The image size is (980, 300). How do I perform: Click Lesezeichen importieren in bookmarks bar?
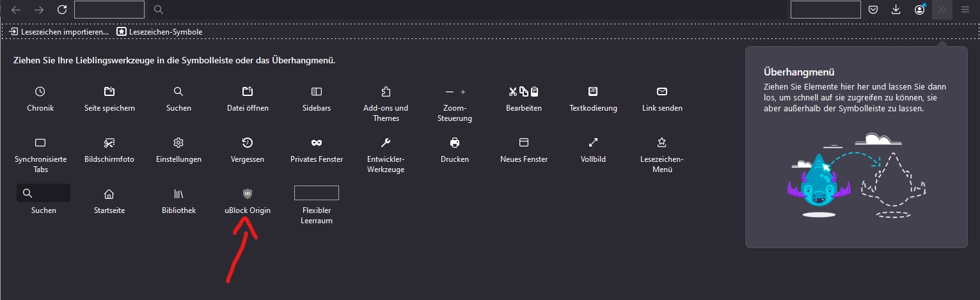pyautogui.click(x=59, y=31)
